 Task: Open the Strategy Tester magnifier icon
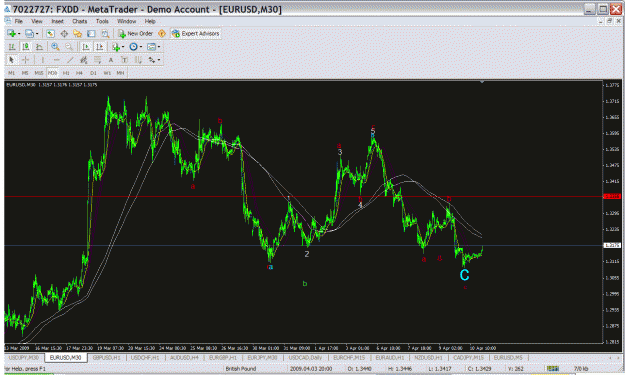click(105, 33)
